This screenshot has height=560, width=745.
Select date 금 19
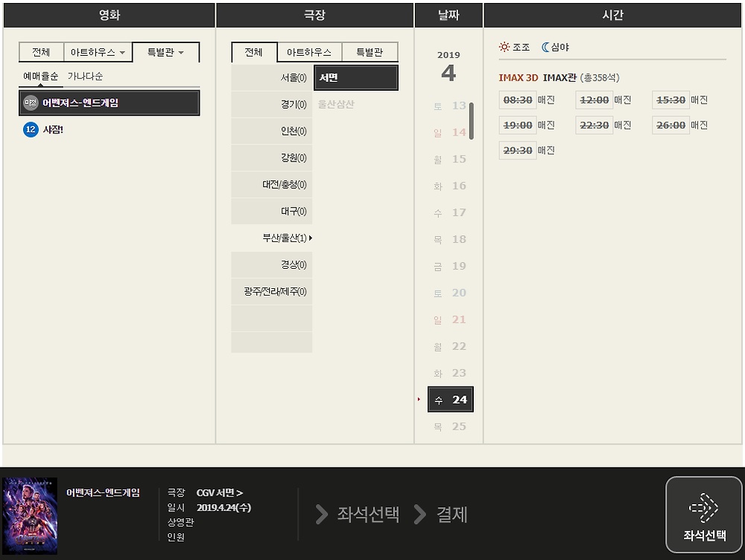[x=450, y=266]
